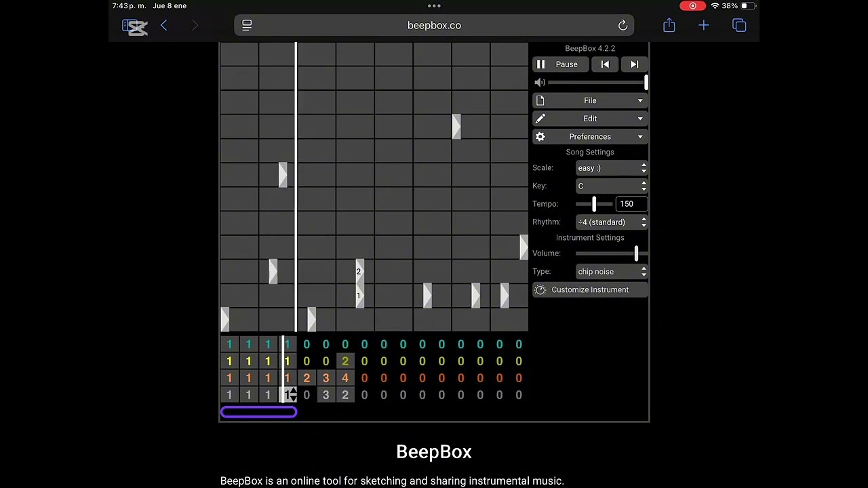Click the Wi-Fi status icon

(715, 6)
